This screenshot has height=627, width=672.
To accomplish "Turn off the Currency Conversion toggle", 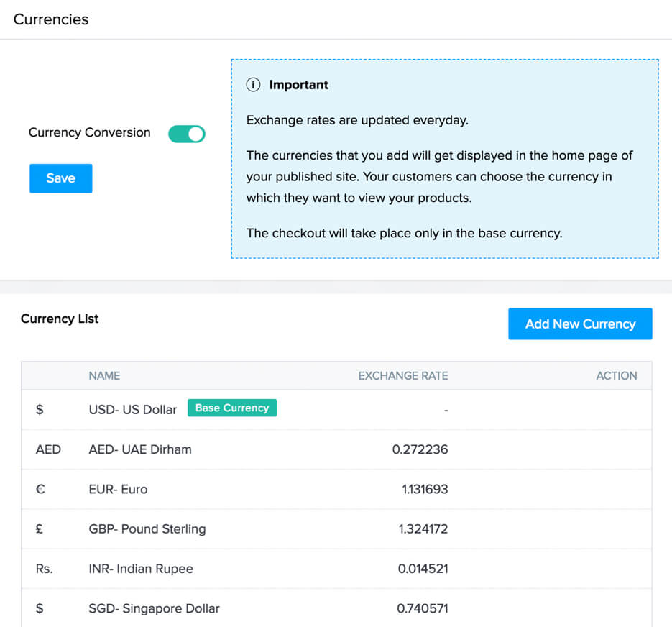I will pos(187,134).
